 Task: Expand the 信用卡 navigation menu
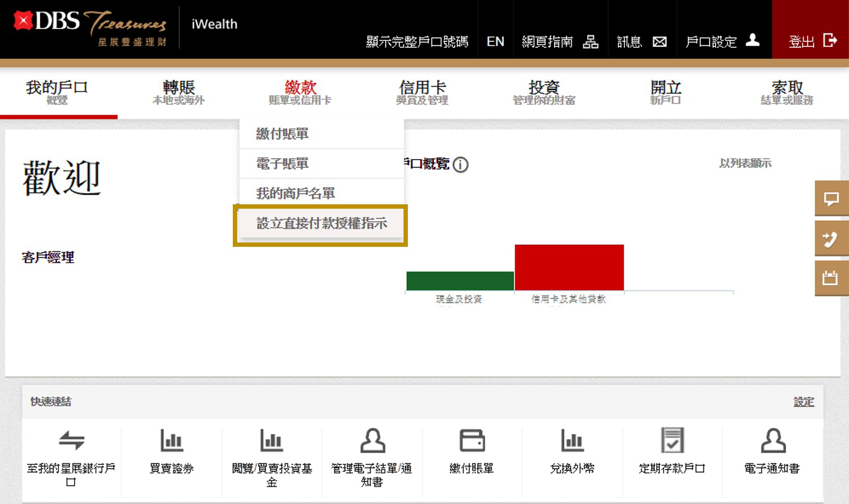pyautogui.click(x=422, y=92)
